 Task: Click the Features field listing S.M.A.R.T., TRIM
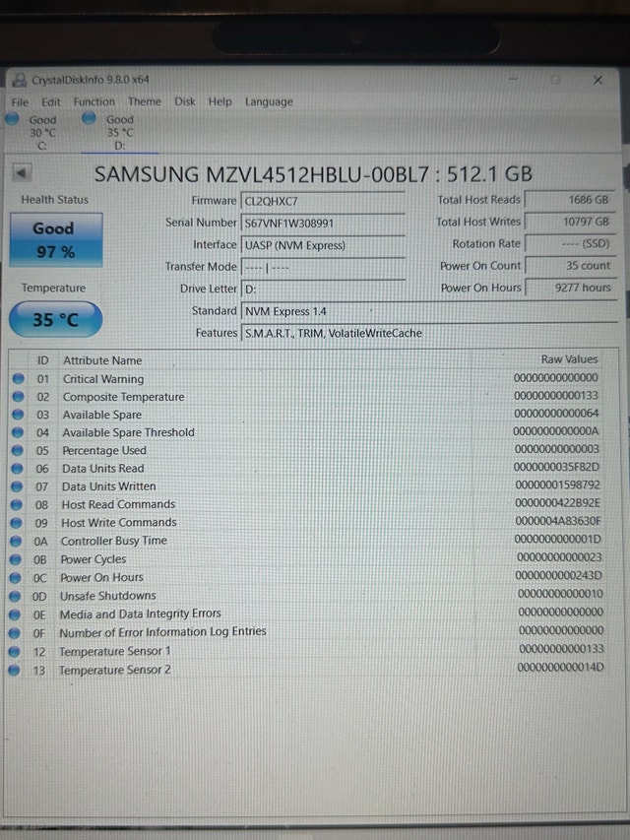click(x=429, y=333)
